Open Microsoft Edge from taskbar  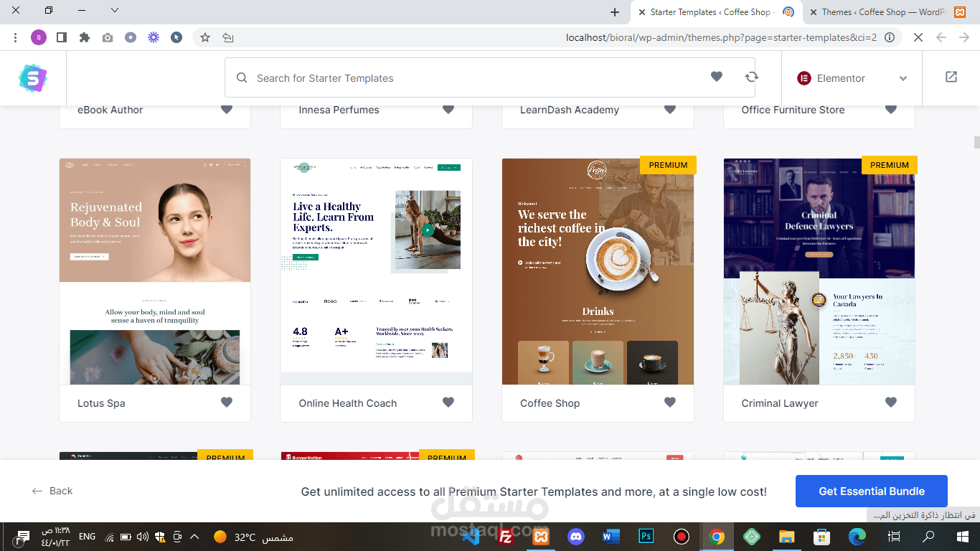pyautogui.click(x=857, y=537)
